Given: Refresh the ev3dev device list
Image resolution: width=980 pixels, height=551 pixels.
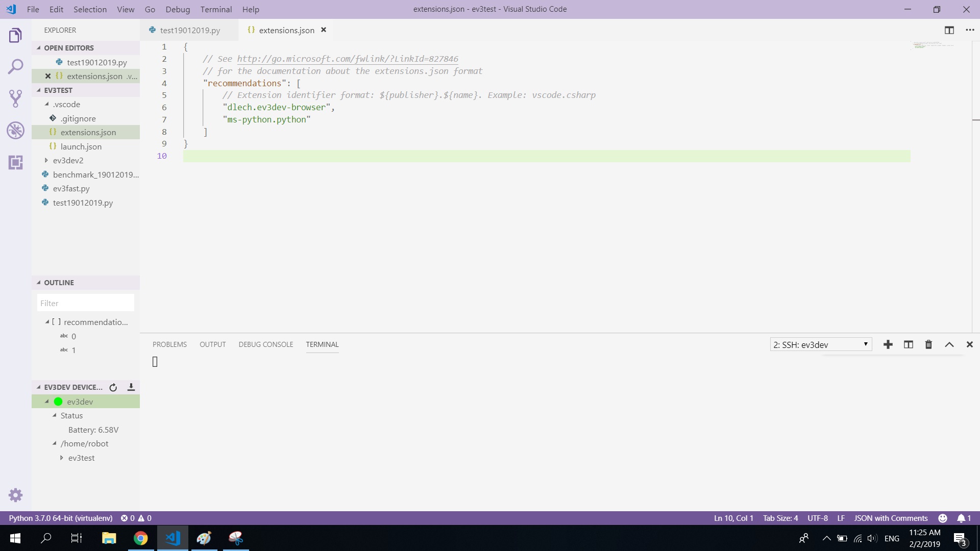Looking at the screenshot, I should 113,387.
